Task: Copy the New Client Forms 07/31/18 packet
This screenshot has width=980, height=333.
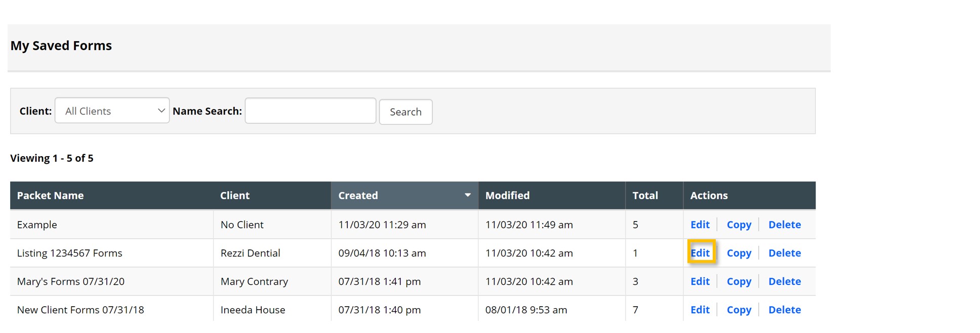Action: point(739,310)
